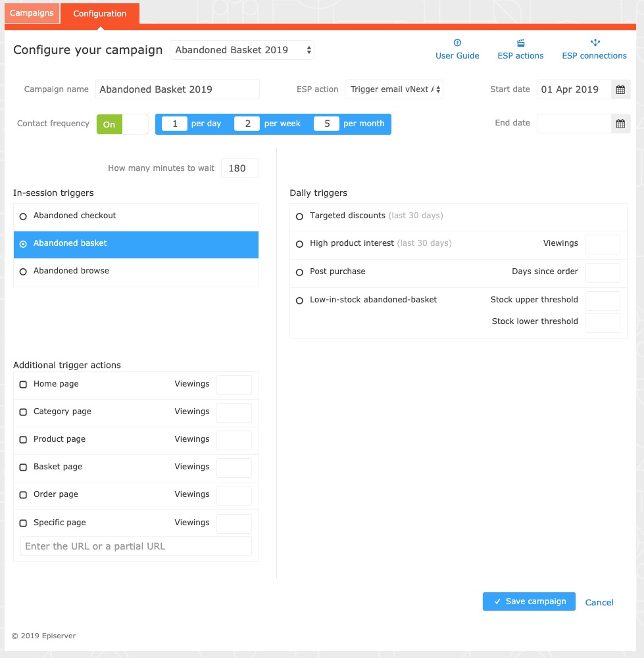Choose the Post purchase daily trigger

pos(300,272)
